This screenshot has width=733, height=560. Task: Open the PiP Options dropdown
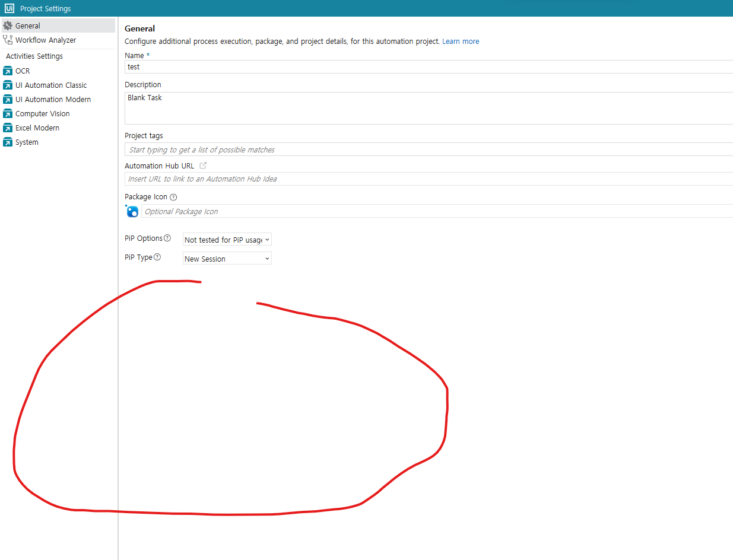(x=227, y=240)
